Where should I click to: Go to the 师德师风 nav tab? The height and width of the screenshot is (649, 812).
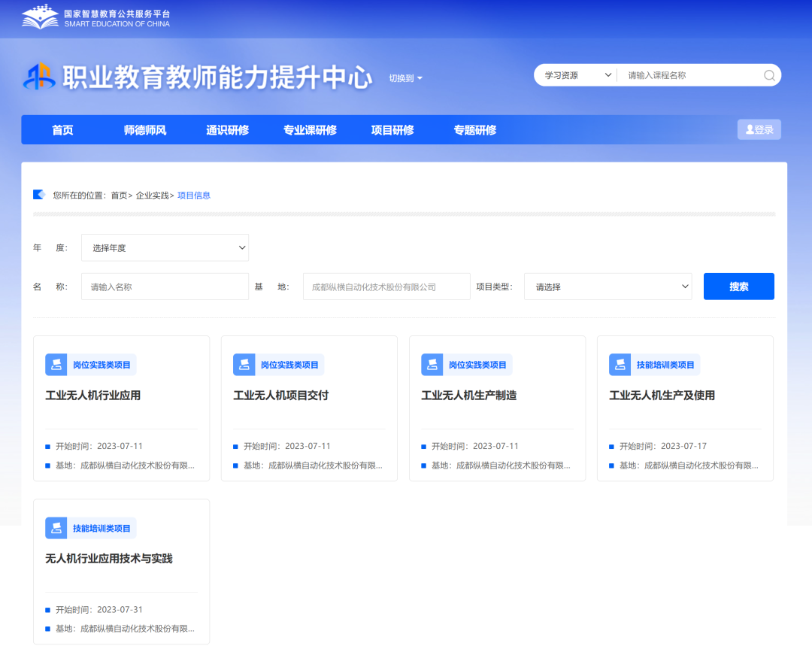click(145, 130)
